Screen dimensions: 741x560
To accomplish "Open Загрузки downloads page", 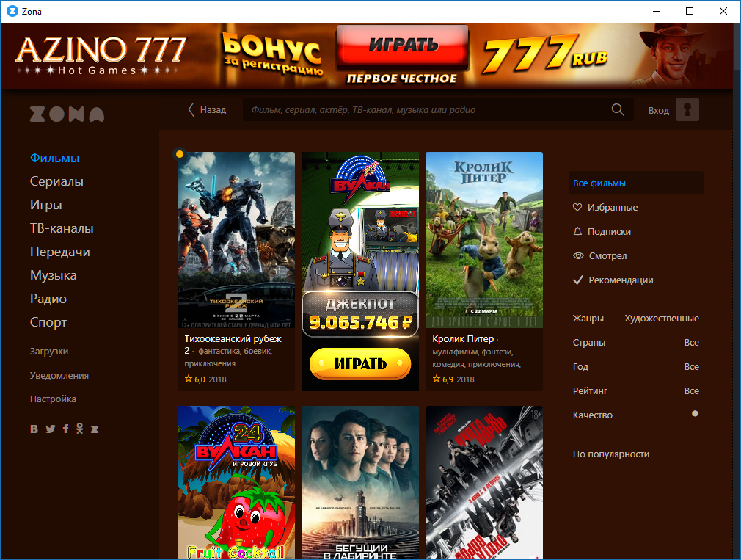I will (49, 351).
